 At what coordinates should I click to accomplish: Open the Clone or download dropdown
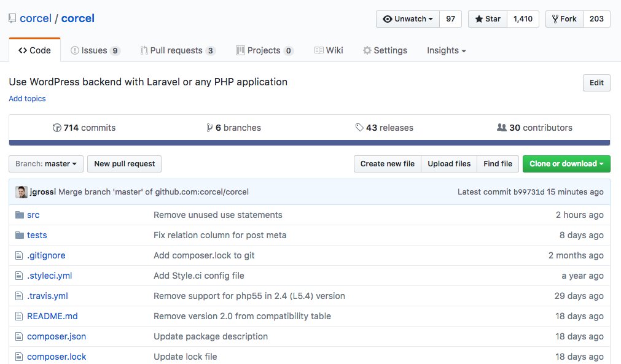(x=566, y=164)
